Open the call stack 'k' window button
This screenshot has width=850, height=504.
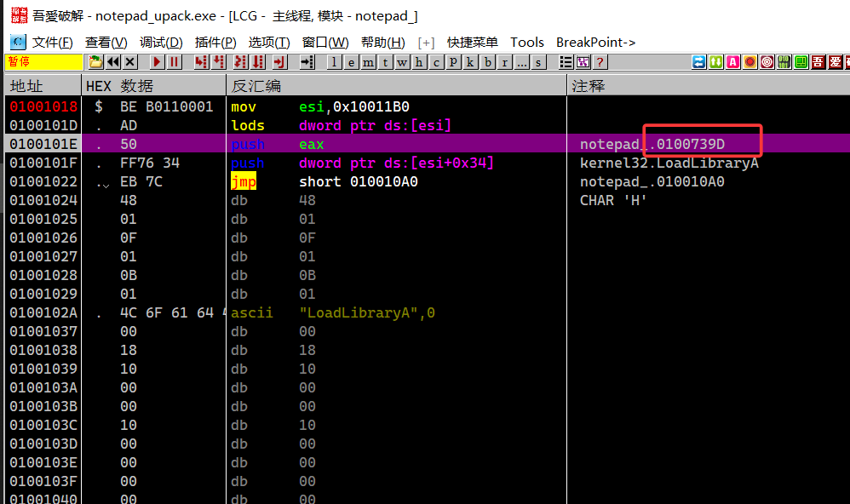tap(470, 62)
